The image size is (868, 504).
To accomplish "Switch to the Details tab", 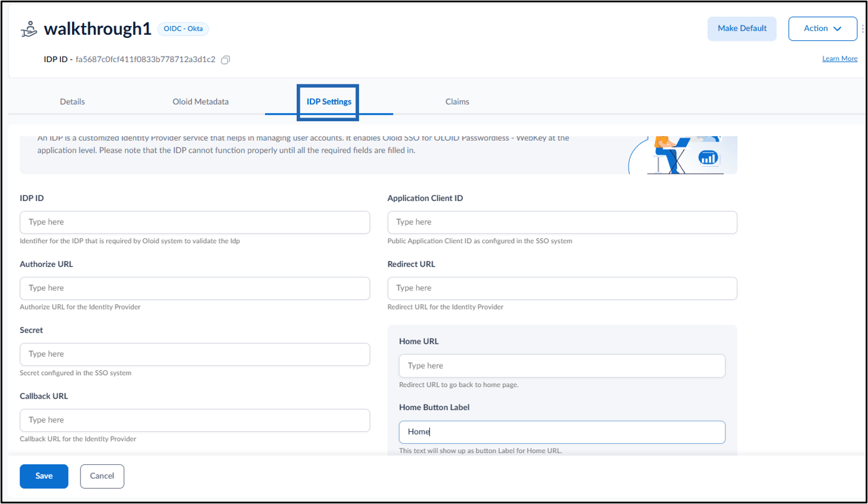I will click(x=72, y=102).
